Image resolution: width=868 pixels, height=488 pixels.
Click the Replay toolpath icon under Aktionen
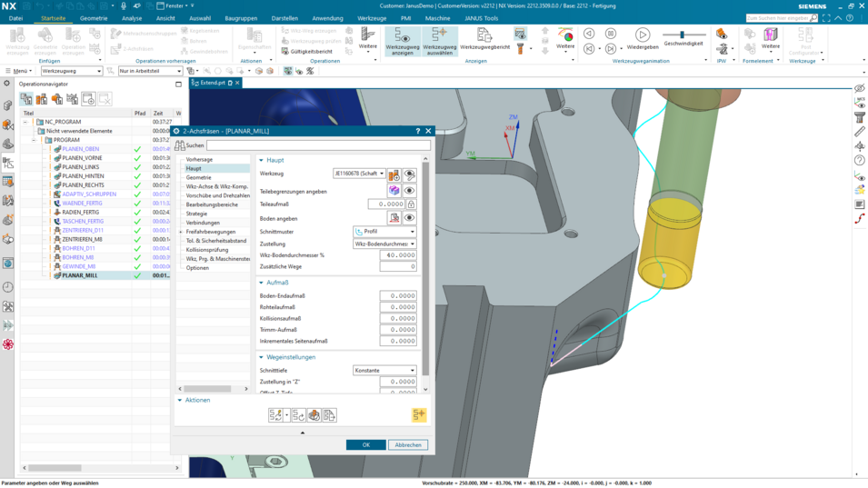click(x=298, y=415)
